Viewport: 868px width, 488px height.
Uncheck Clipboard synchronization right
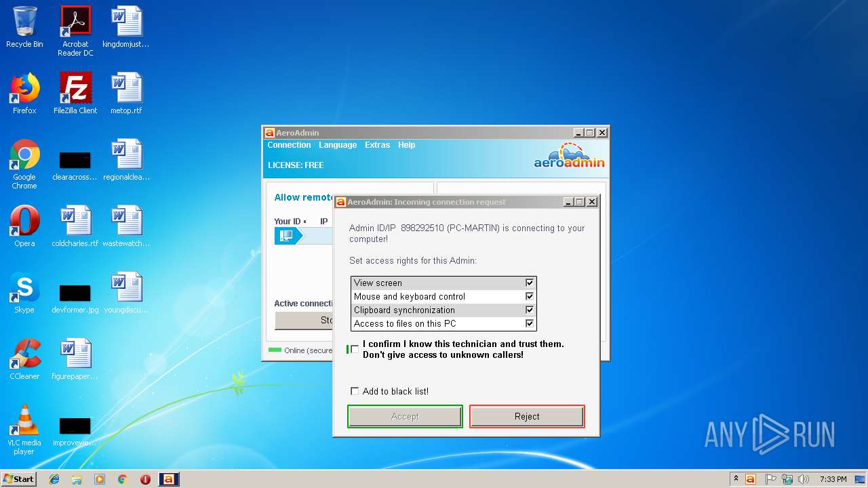pos(530,310)
